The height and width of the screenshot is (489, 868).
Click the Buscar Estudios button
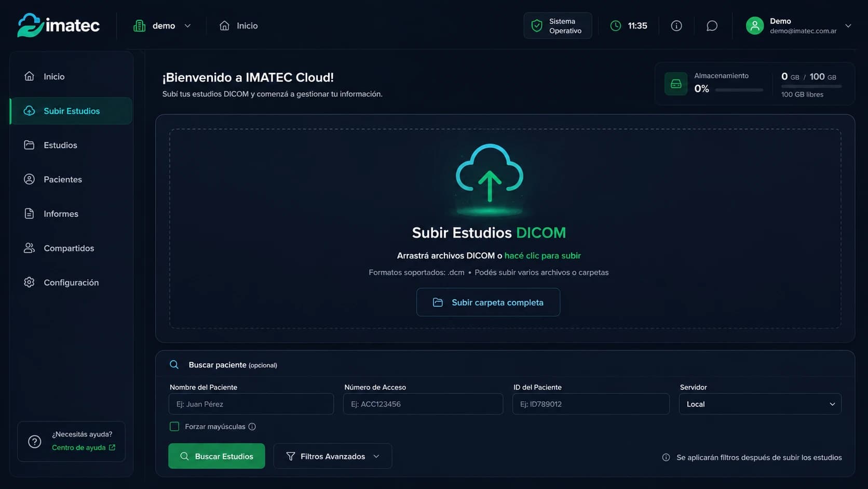[x=216, y=456]
